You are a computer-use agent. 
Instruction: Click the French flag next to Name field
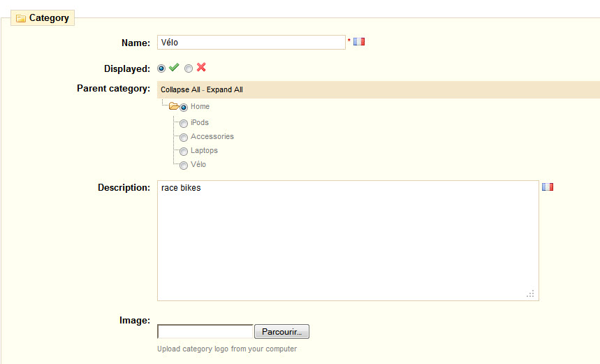pos(359,42)
